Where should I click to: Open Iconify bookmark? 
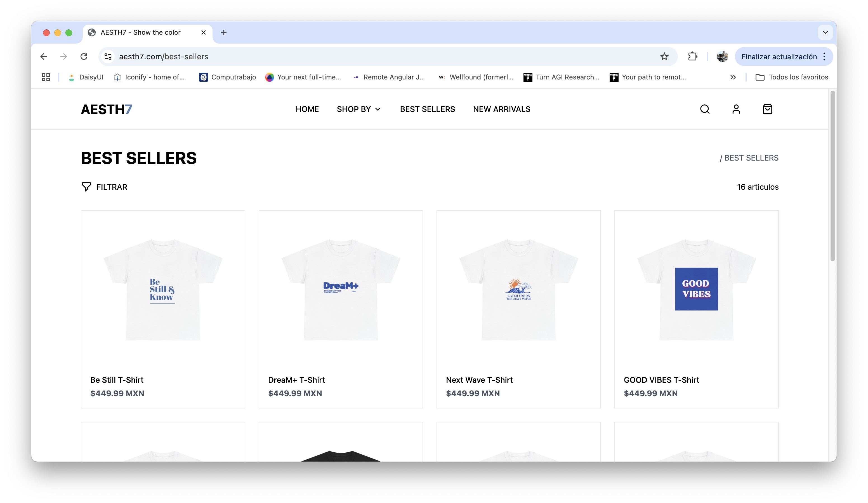pos(149,77)
